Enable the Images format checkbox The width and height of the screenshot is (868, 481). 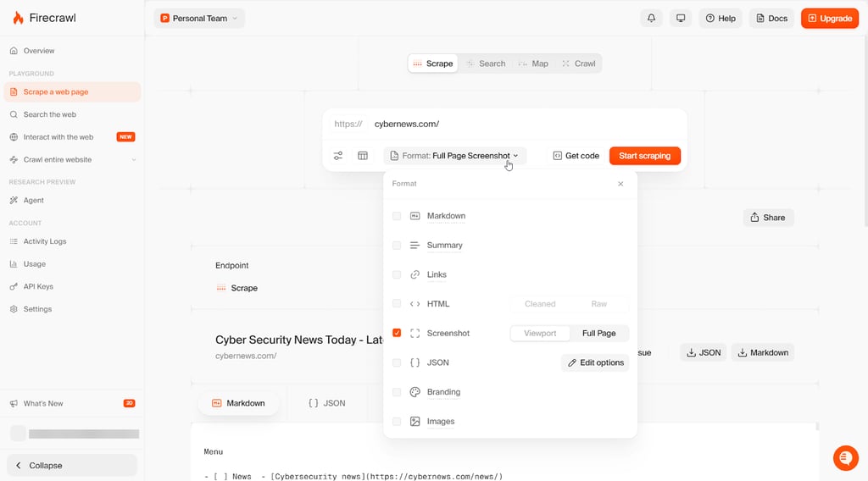(397, 421)
